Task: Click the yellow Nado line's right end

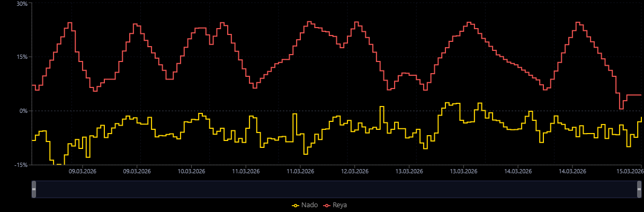Action: tap(641, 118)
